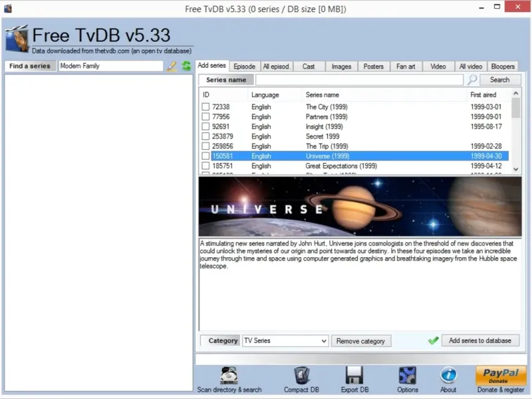Click the Series name input field
The width and height of the screenshot is (532, 399).
359,80
